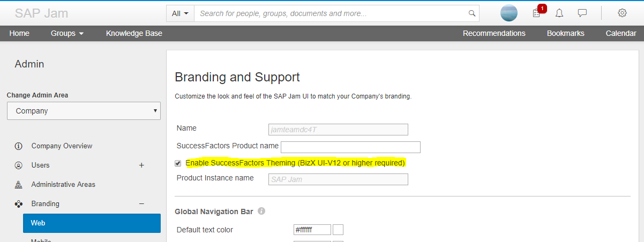Open the All search scope dropdown

point(180,13)
